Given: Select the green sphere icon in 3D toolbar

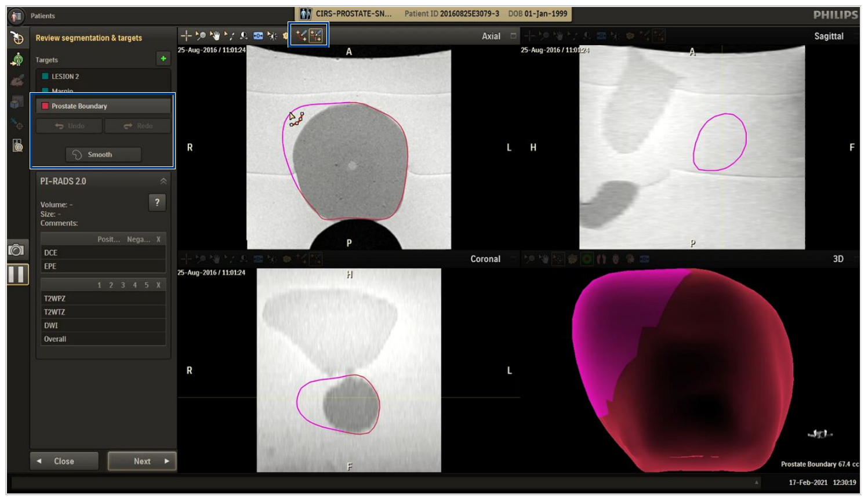Looking at the screenshot, I should click(587, 259).
